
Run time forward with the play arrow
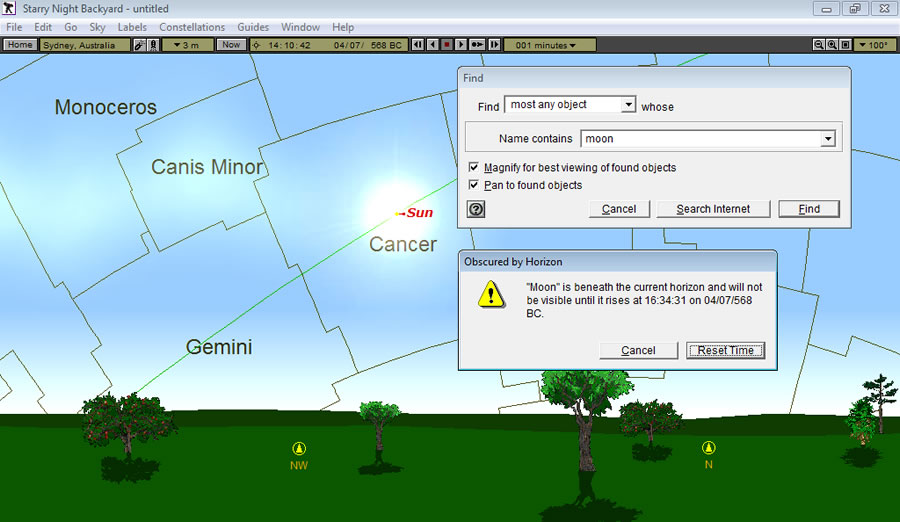point(461,45)
